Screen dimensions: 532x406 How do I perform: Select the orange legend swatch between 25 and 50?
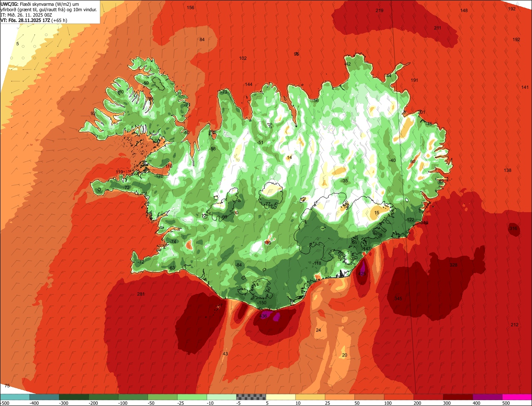[340, 397]
